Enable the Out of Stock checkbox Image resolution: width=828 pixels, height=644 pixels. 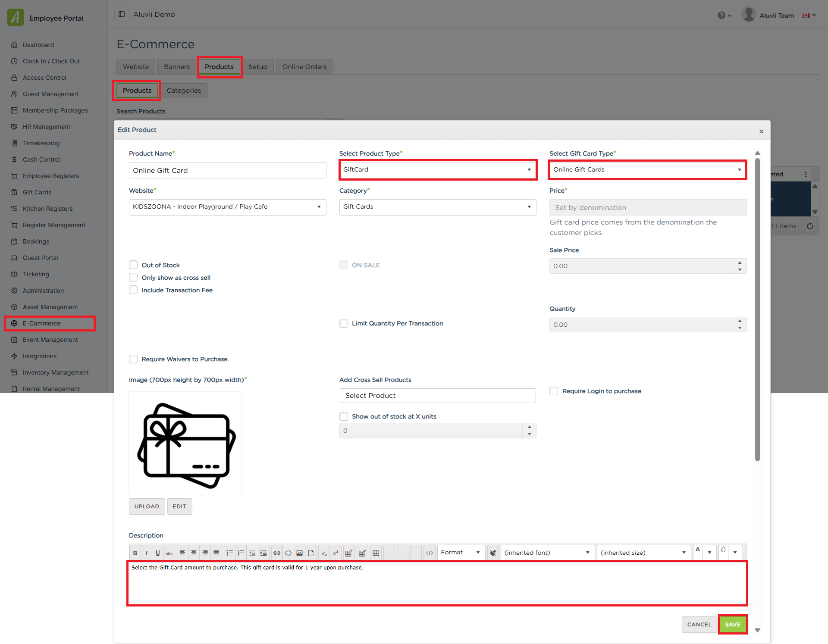133,265
